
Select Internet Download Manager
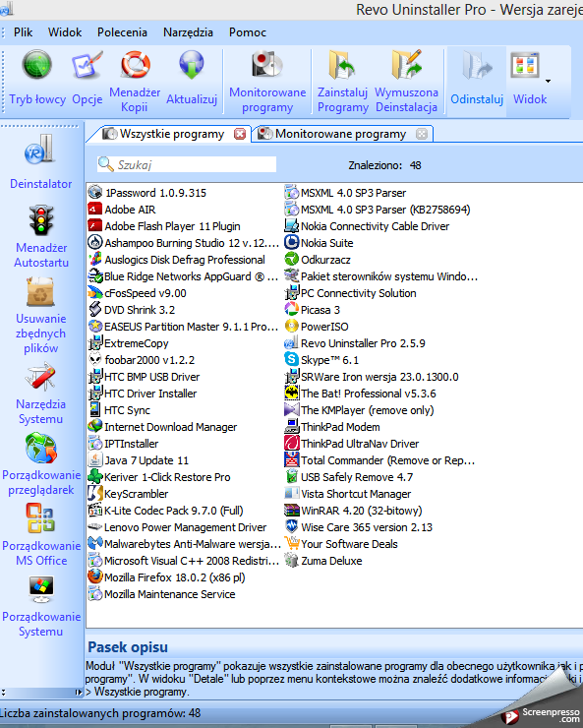click(163, 427)
